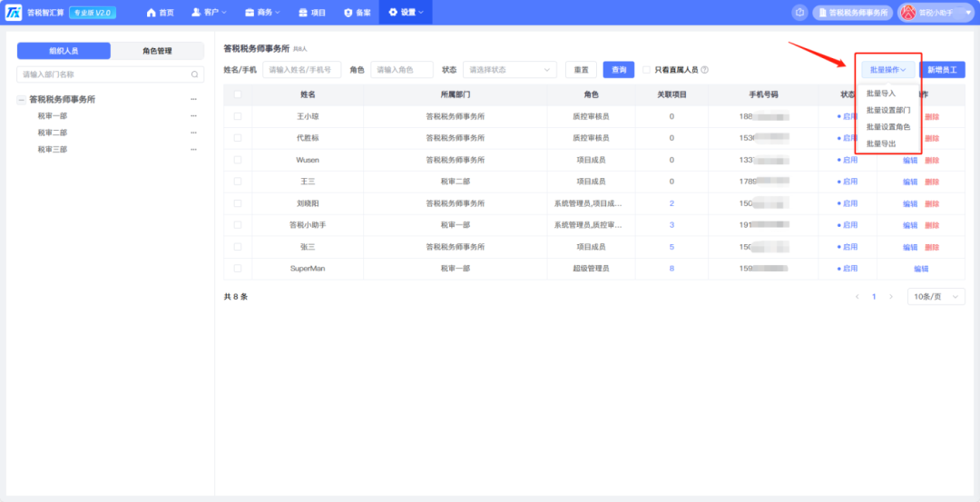Check the row checkbox for 王小琼
The image size is (980, 502).
[x=238, y=116]
